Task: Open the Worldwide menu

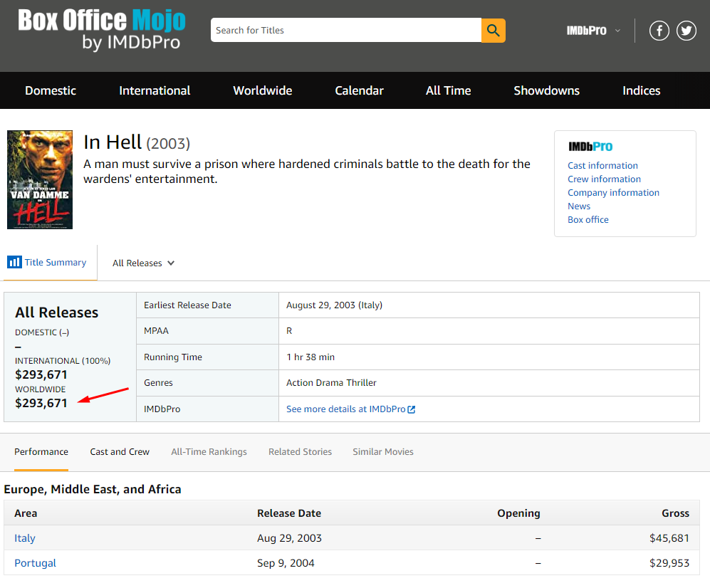Action: tap(263, 90)
